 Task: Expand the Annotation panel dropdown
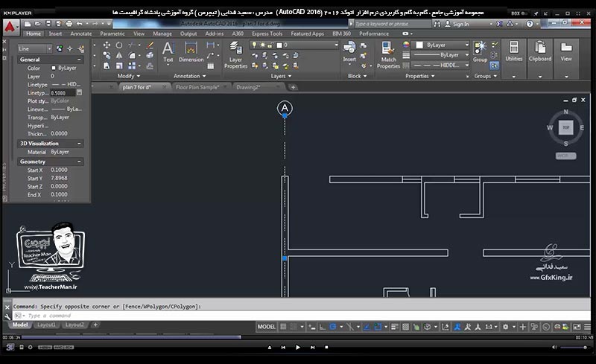click(189, 76)
